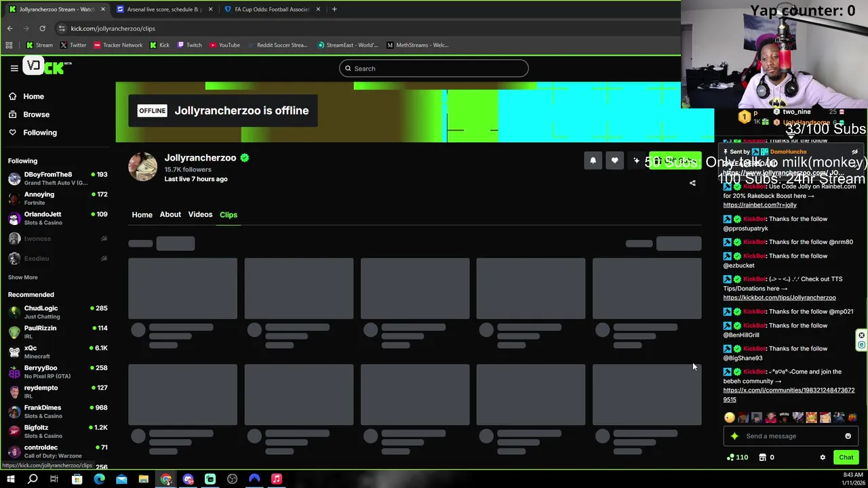Open OBS Studio from taskbar
The height and width of the screenshot is (488, 868).
[x=233, y=479]
